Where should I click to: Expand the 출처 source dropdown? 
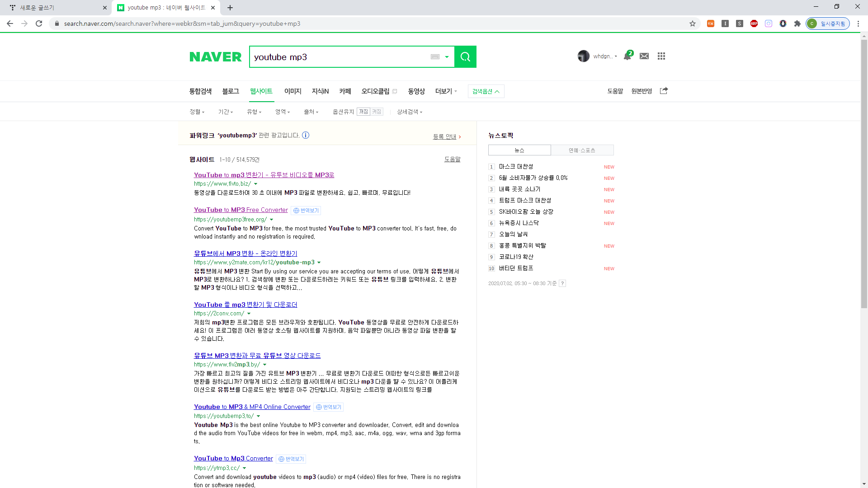311,112
